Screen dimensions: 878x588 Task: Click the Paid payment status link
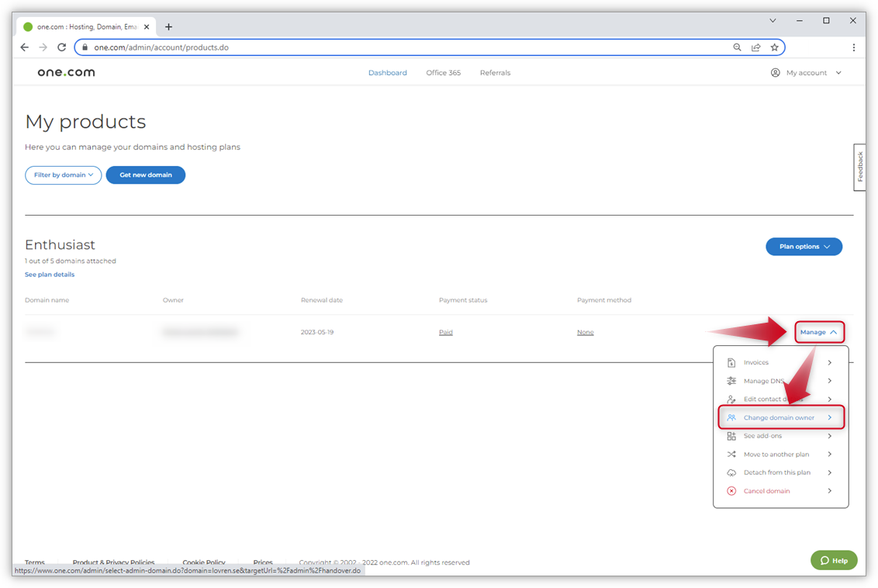(446, 332)
